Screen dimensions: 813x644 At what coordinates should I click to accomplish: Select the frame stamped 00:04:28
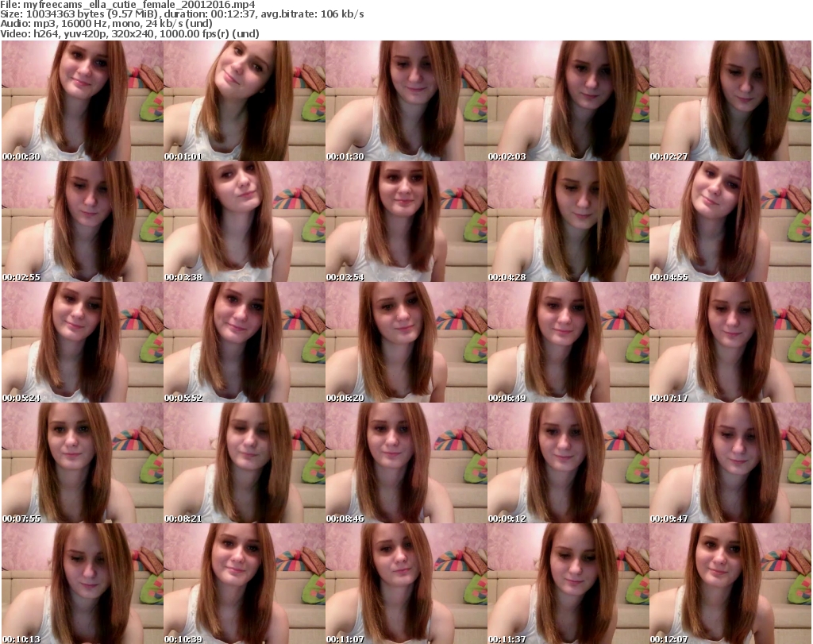click(568, 222)
